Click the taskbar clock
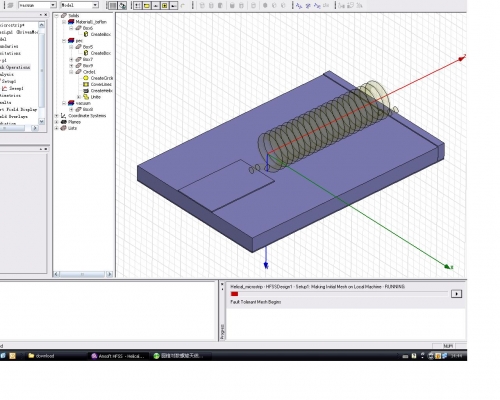 456,356
